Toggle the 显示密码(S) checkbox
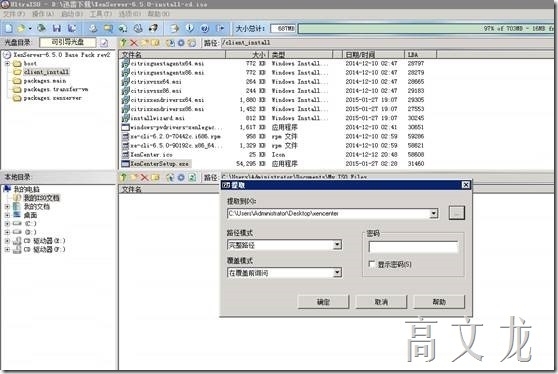The height and width of the screenshot is (374, 558). click(372, 264)
